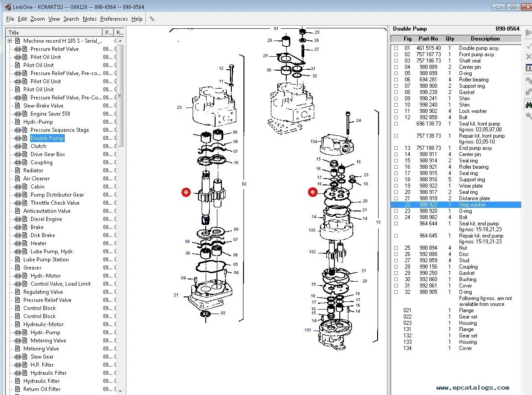The width and height of the screenshot is (532, 395).
Task: Click the link icon beside Double Pump entry
Action: pyautogui.click(x=18, y=138)
